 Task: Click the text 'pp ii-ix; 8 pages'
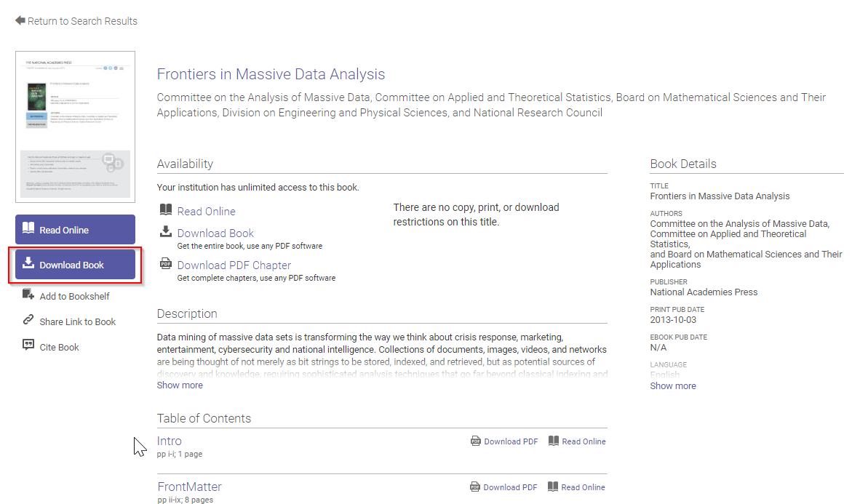pos(186,500)
